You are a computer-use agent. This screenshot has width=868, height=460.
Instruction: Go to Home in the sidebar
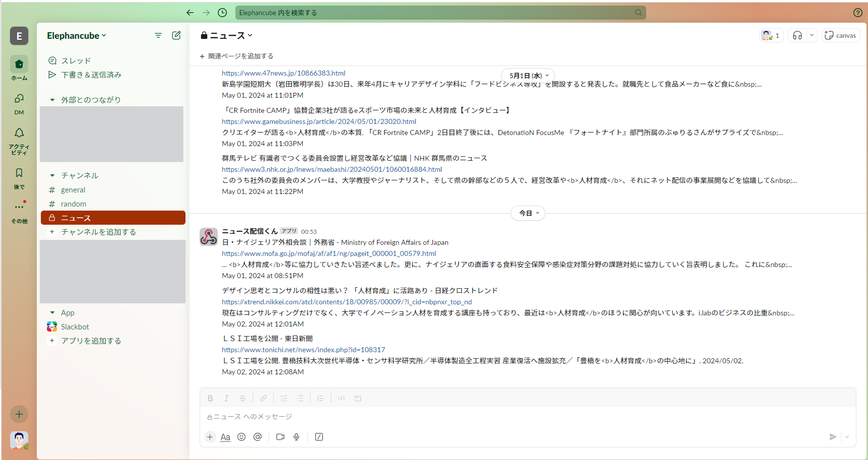pos(19,69)
